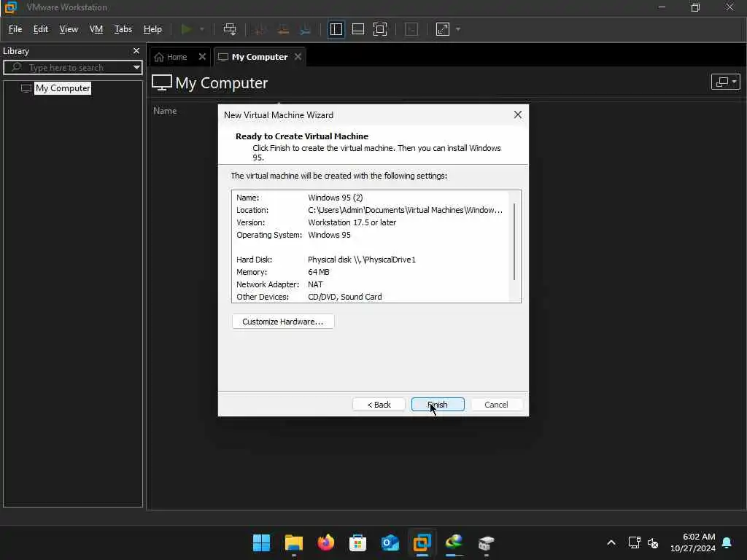
Task: Enter full screen mode icon
Action: tap(379, 29)
